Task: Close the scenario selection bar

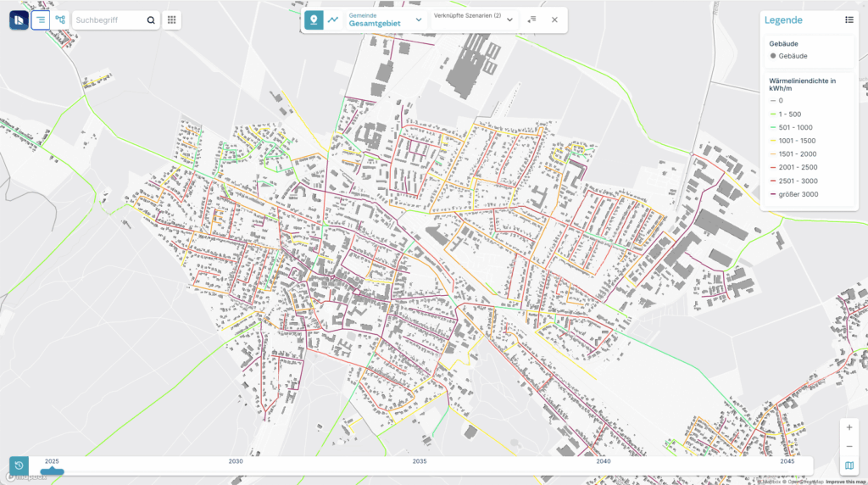Action: (554, 20)
